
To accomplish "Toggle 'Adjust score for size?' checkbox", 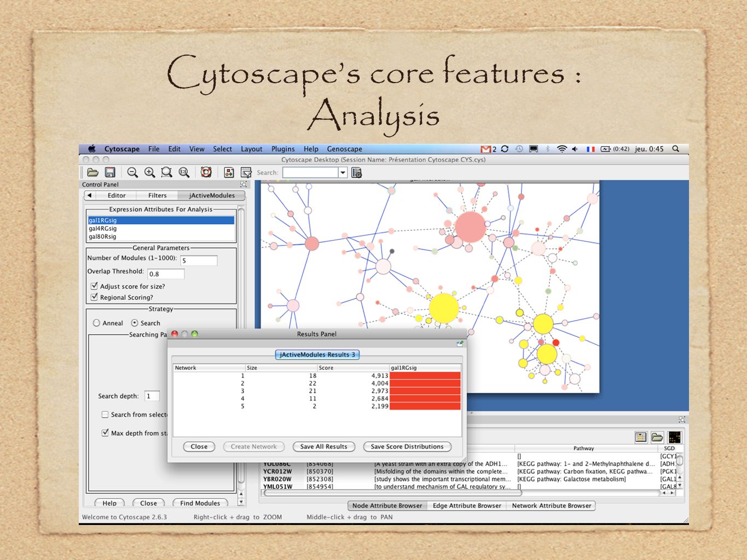I will pyautogui.click(x=94, y=286).
